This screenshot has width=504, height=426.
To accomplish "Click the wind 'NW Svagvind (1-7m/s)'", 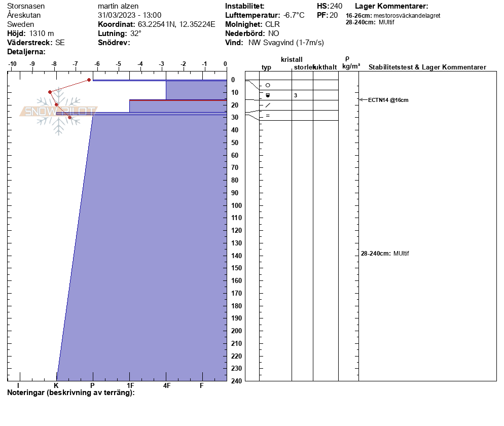I will (x=286, y=43).
